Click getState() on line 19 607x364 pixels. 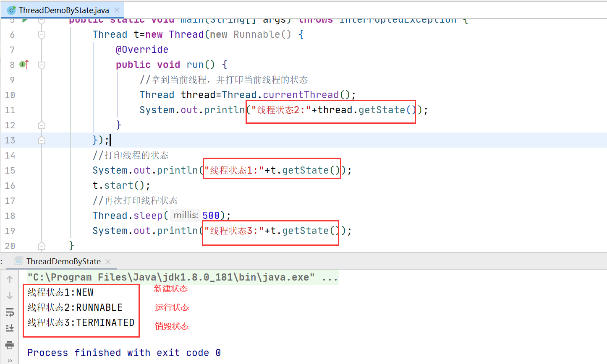pyautogui.click(x=311, y=231)
